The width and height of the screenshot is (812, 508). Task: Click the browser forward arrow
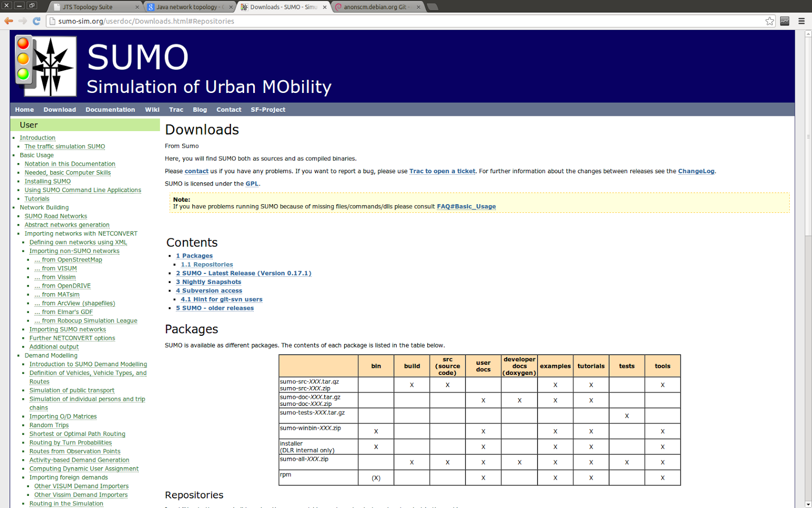point(22,21)
